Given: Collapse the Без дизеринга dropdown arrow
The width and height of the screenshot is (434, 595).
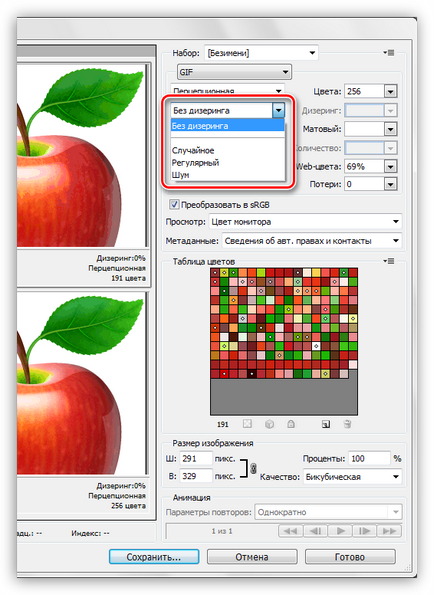Looking at the screenshot, I should coord(278,110).
